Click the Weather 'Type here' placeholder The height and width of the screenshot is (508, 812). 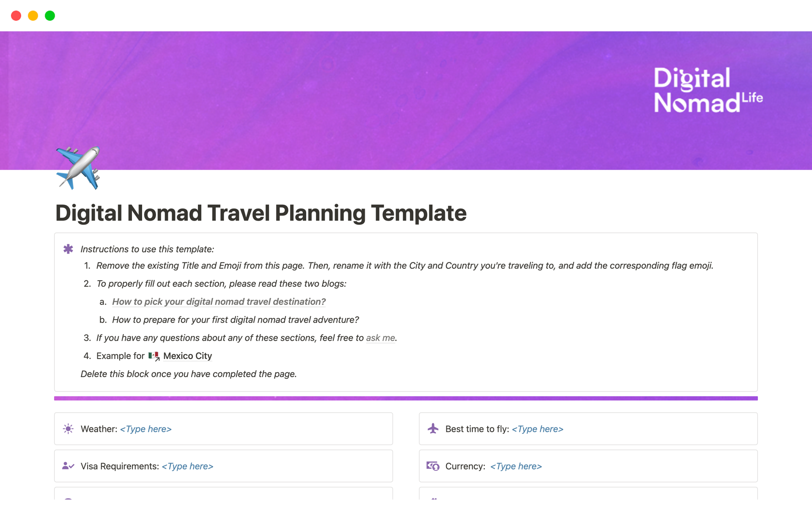145,429
